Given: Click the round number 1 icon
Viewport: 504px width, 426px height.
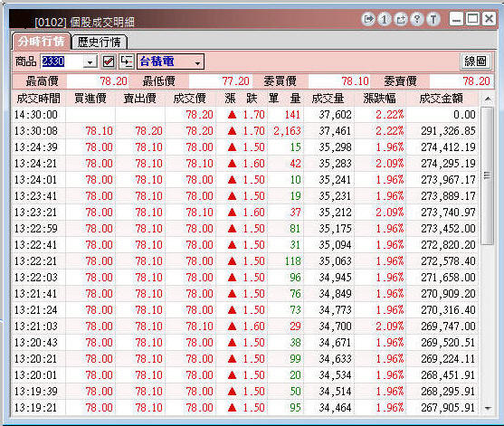Looking at the screenshot, I should click(385, 19).
